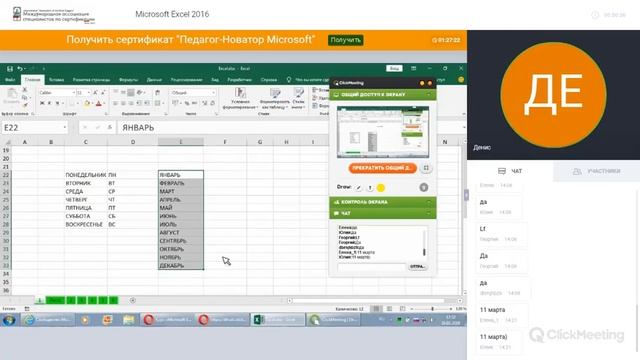
Task: Open the font name dropdown
Action: pyautogui.click(x=74, y=93)
